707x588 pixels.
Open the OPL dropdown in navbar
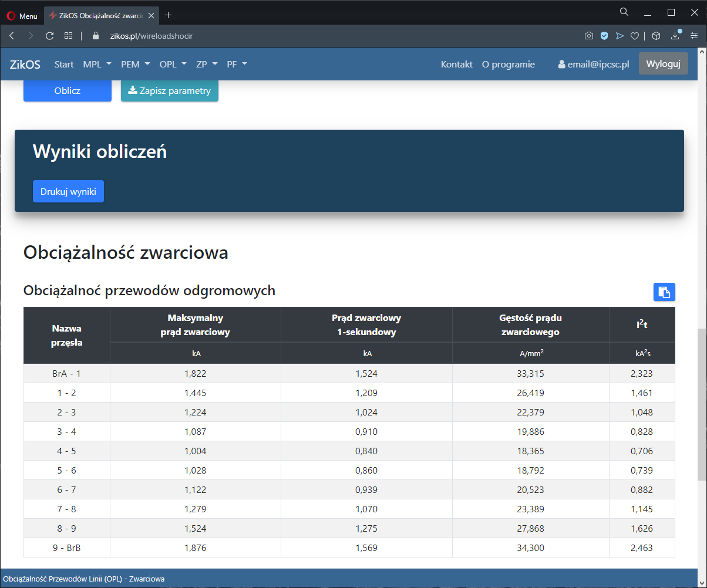click(x=173, y=64)
